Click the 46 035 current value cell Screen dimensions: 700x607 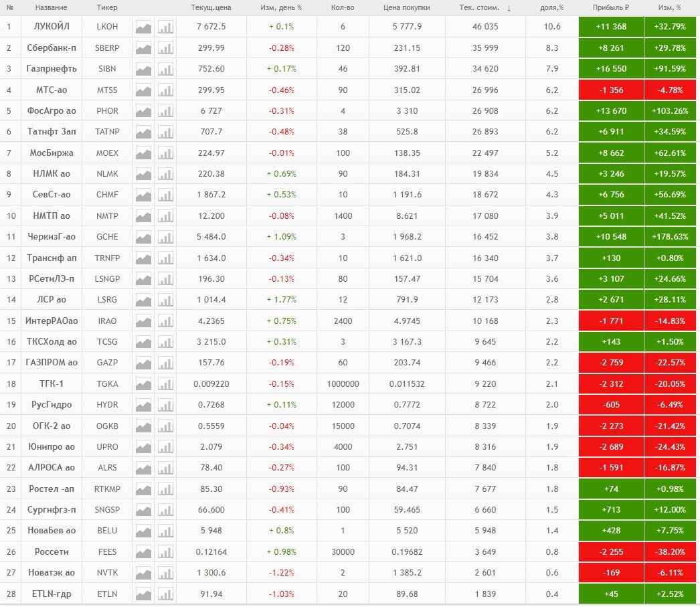click(485, 27)
